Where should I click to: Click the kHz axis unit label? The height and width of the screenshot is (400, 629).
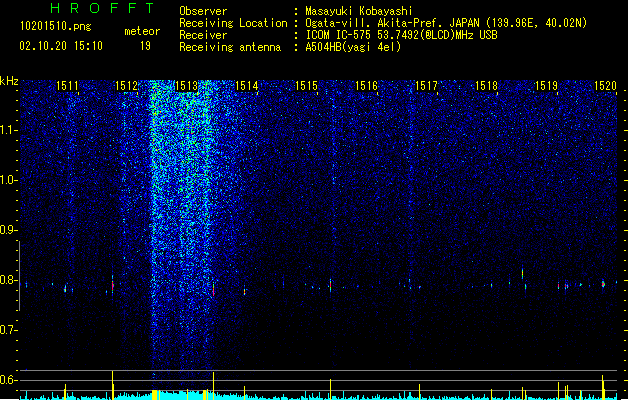(9, 81)
